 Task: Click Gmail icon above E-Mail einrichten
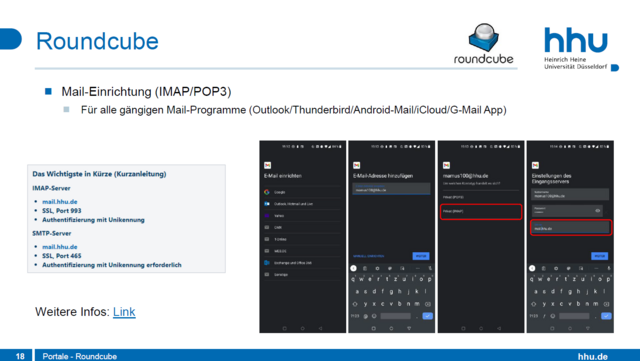point(267,165)
